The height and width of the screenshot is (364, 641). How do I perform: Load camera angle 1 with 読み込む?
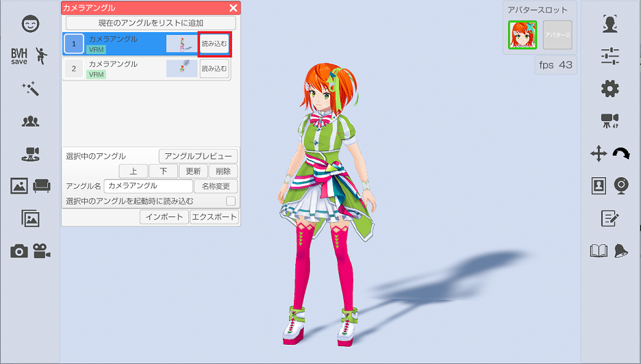coord(214,44)
